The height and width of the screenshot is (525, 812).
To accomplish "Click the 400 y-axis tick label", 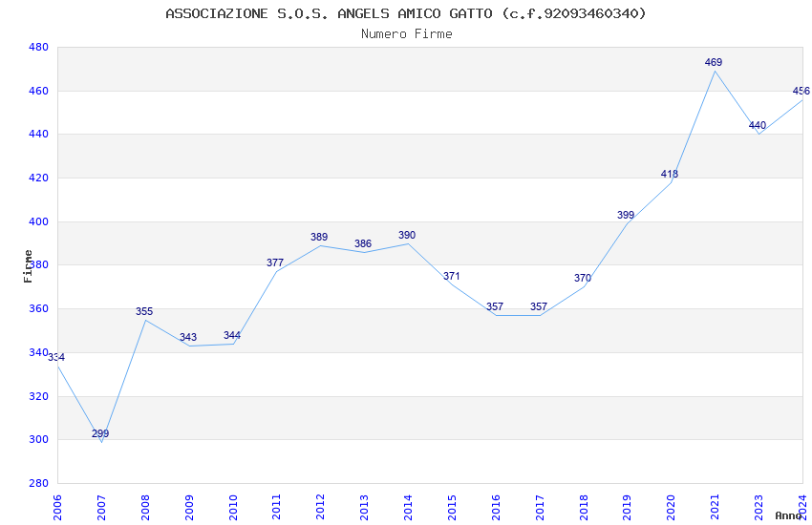I will pos(38,221).
